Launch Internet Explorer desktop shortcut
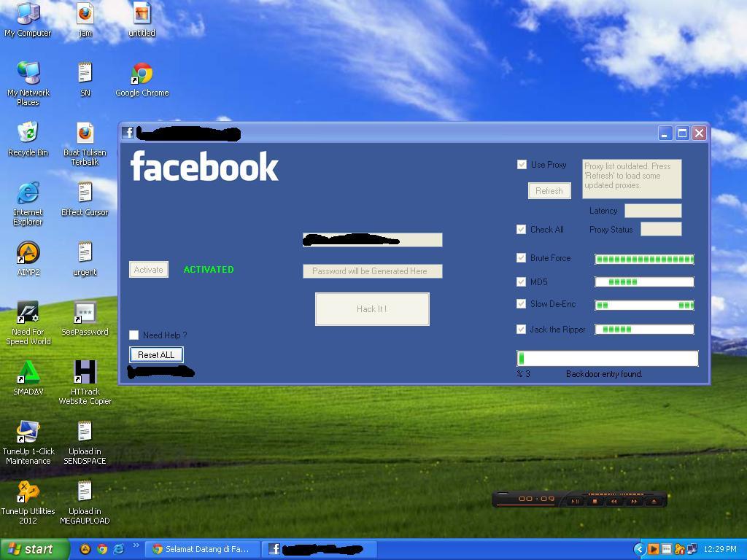The width and height of the screenshot is (747, 560). (28, 203)
